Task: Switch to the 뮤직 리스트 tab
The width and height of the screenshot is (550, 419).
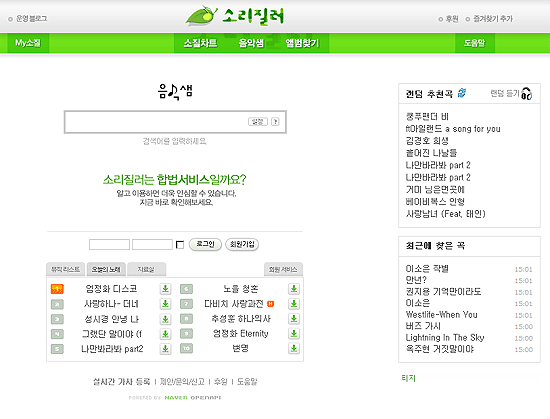Action: tap(65, 269)
